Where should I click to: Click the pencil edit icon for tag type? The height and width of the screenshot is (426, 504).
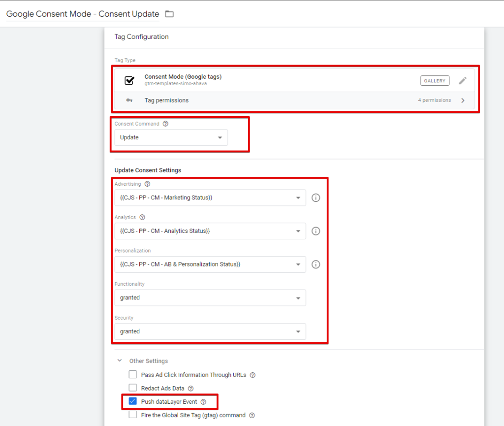click(463, 80)
